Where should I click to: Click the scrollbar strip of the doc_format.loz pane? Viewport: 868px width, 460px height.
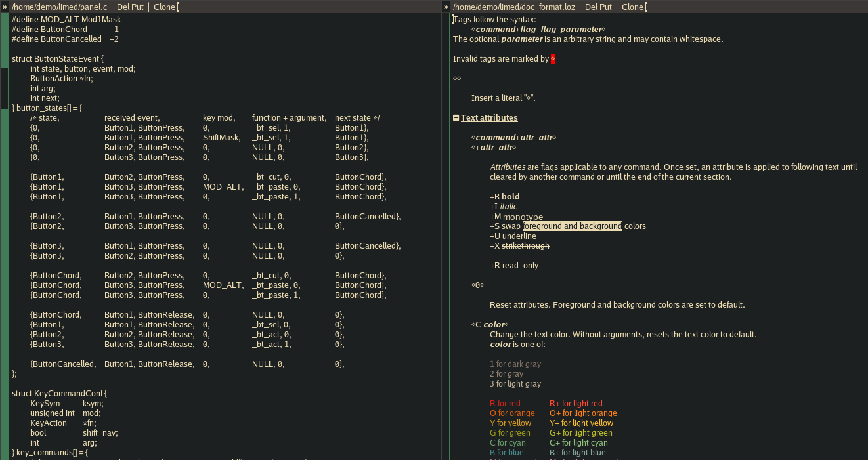click(446, 262)
